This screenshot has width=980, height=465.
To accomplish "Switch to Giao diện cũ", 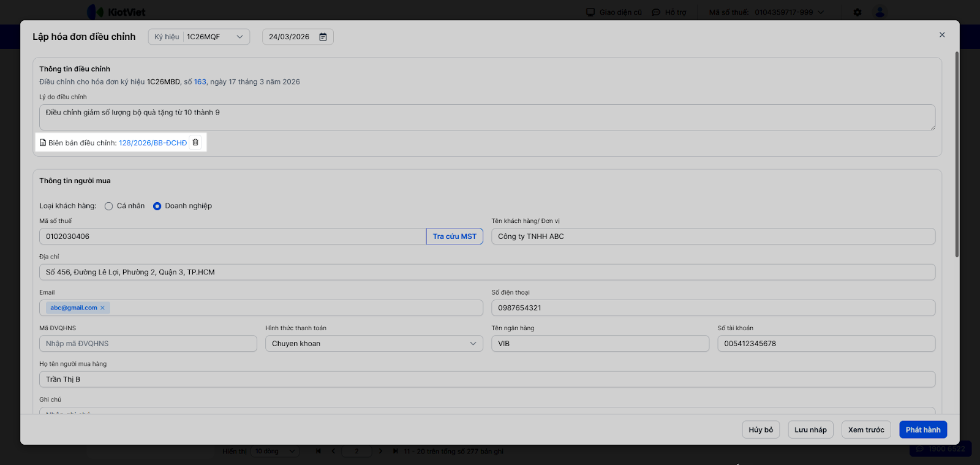I will pos(614,12).
